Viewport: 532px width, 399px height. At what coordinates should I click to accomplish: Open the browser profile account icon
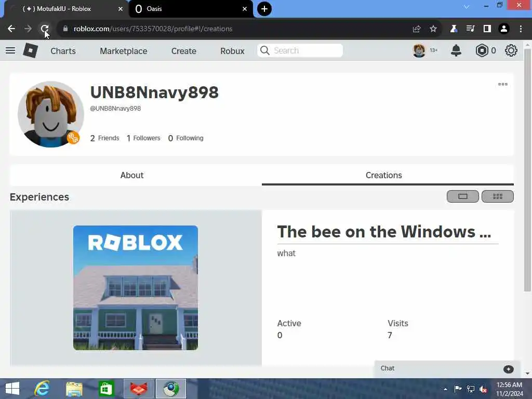pyautogui.click(x=504, y=29)
